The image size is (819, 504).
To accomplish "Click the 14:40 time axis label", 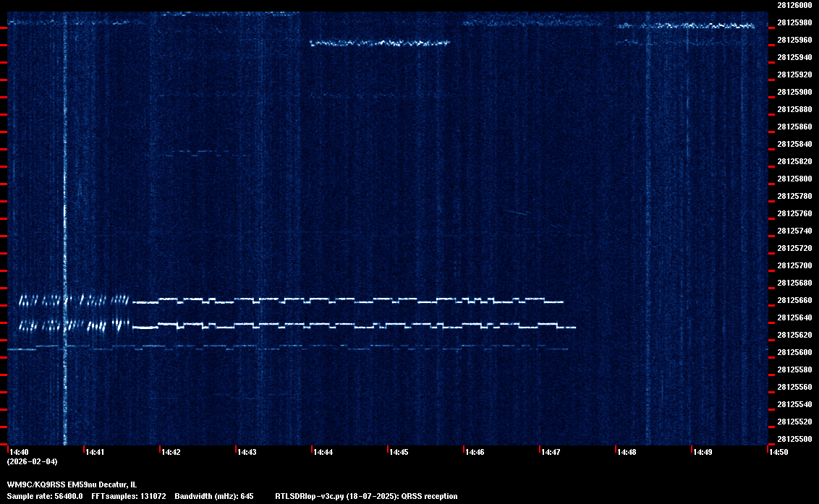I will coord(18,452).
